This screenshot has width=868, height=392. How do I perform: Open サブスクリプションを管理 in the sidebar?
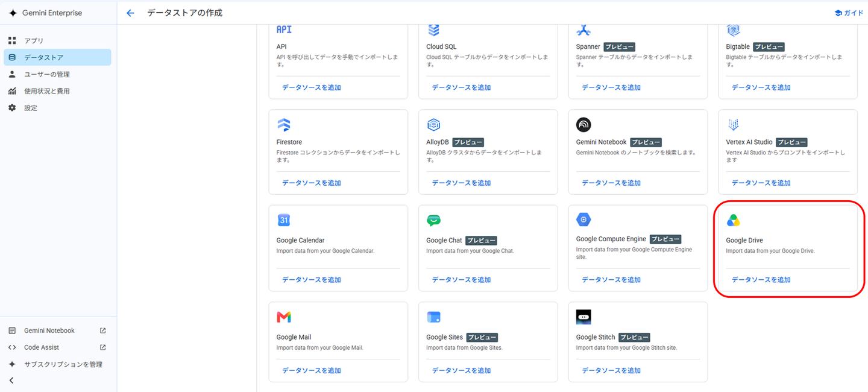[57, 364]
